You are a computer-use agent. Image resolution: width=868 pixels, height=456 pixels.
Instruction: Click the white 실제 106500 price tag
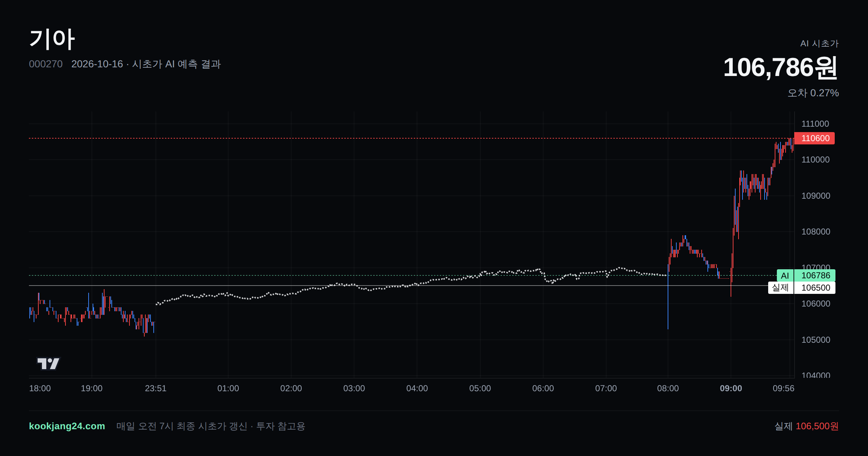[x=802, y=288]
